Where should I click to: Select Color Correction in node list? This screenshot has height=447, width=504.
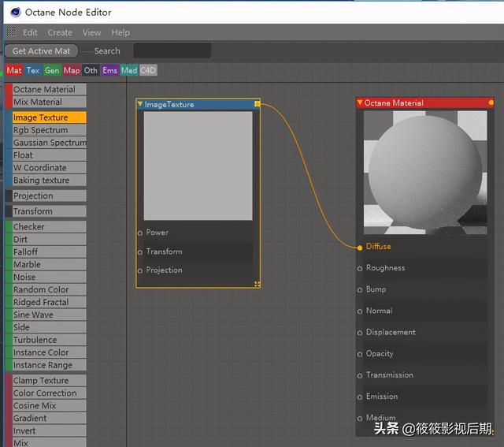(49, 393)
